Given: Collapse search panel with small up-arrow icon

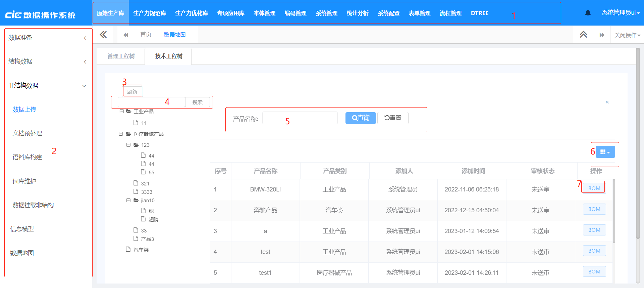Looking at the screenshot, I should 607,102.
